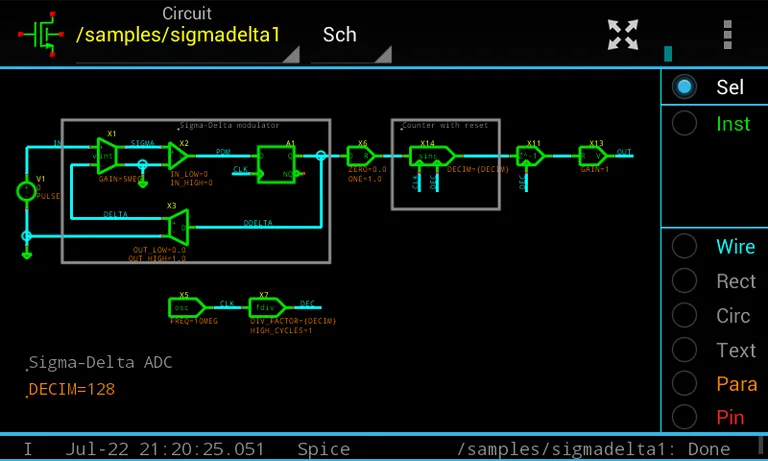Enable the Wire drawing mode
768x461 pixels.
714,247
